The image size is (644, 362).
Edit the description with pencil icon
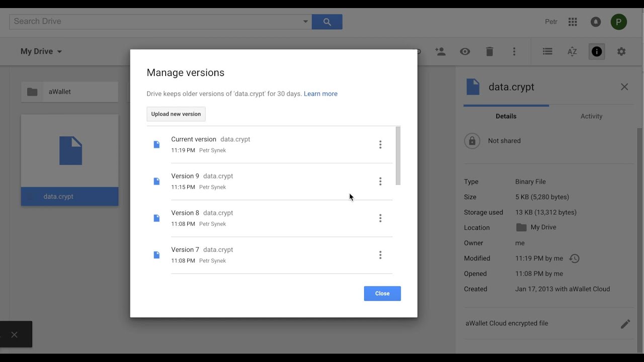pos(625,324)
